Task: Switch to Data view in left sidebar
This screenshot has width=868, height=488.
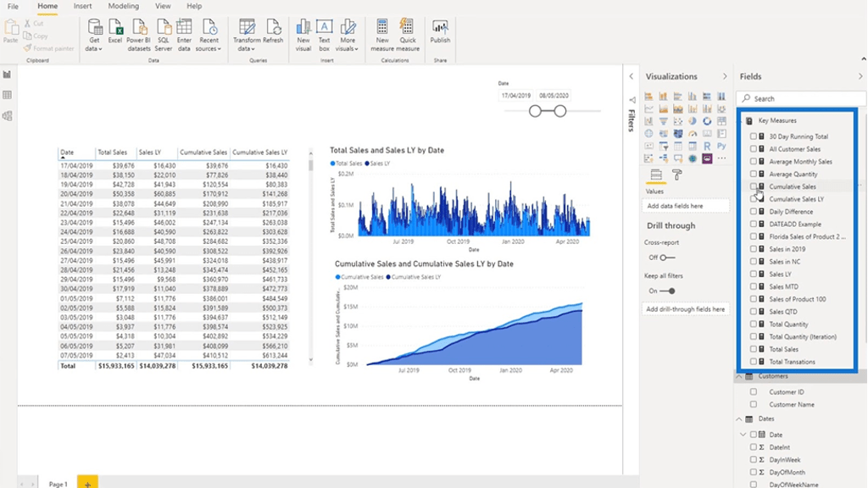Action: coord(7,95)
